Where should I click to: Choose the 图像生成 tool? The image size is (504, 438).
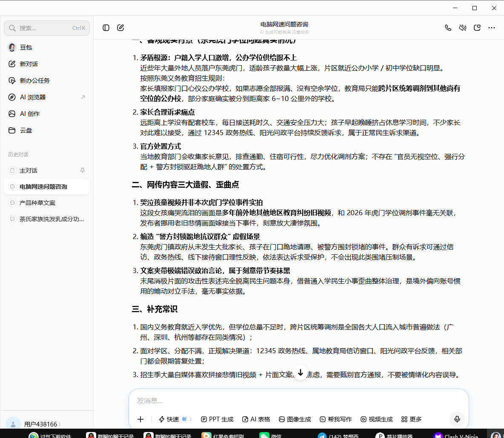pyautogui.click(x=295, y=419)
